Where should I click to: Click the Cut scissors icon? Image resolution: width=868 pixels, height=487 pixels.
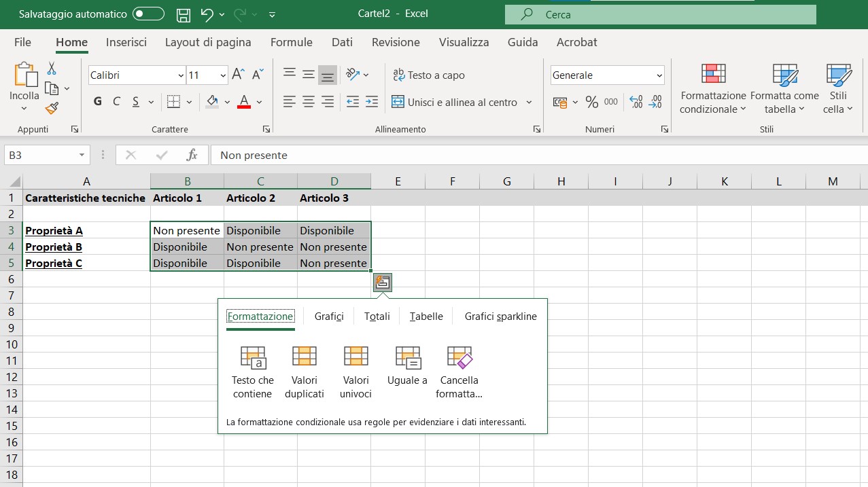pyautogui.click(x=52, y=69)
